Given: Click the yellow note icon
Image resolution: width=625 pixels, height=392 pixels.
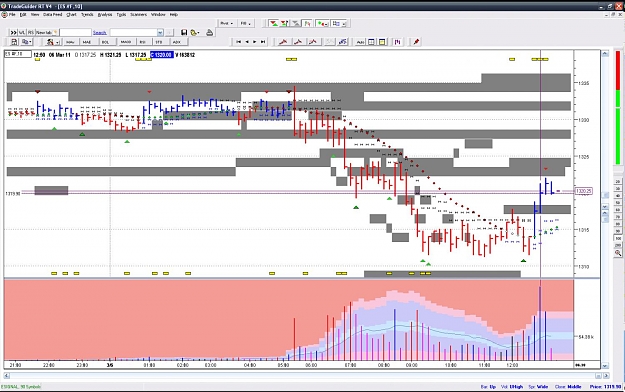Looking at the screenshot, I should pos(382,42).
